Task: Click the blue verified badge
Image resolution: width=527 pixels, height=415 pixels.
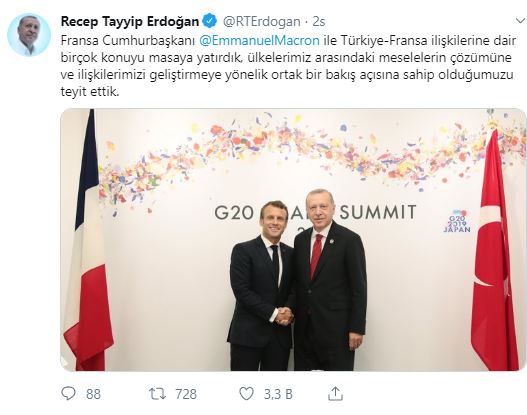Action: [210, 22]
